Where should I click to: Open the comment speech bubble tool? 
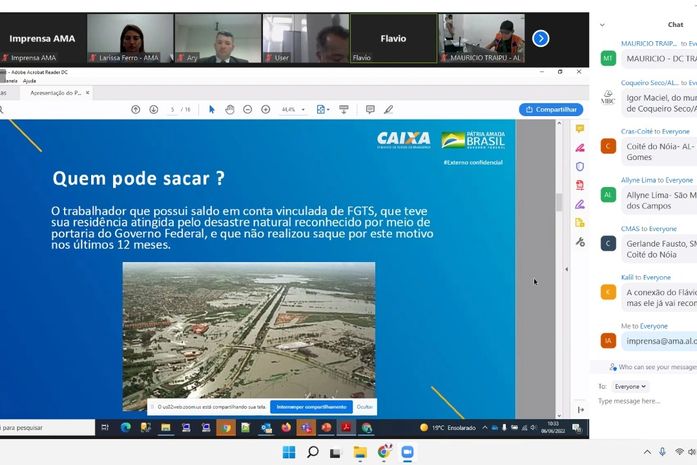[x=370, y=109]
